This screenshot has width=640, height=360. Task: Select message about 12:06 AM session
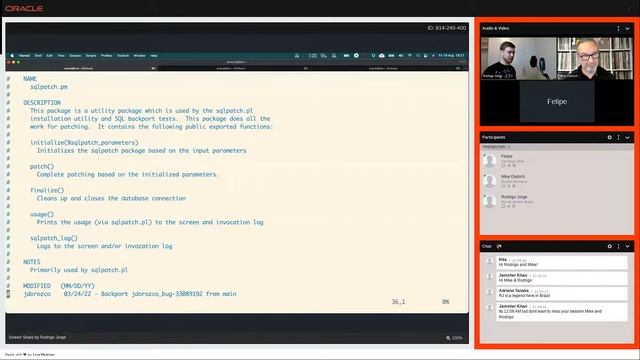click(x=550, y=314)
